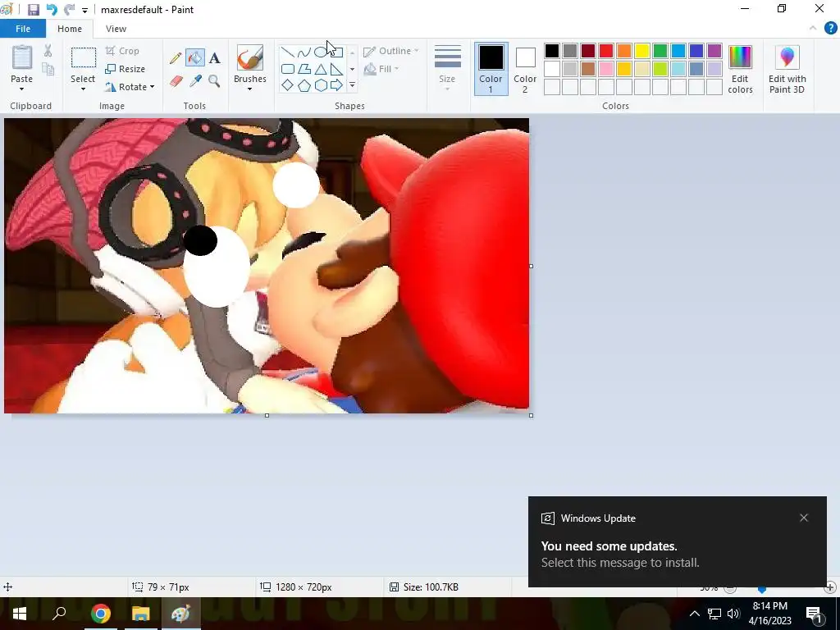Viewport: 840px width, 630px height.
Task: Choose the Right arrow shape
Action: coord(336,85)
